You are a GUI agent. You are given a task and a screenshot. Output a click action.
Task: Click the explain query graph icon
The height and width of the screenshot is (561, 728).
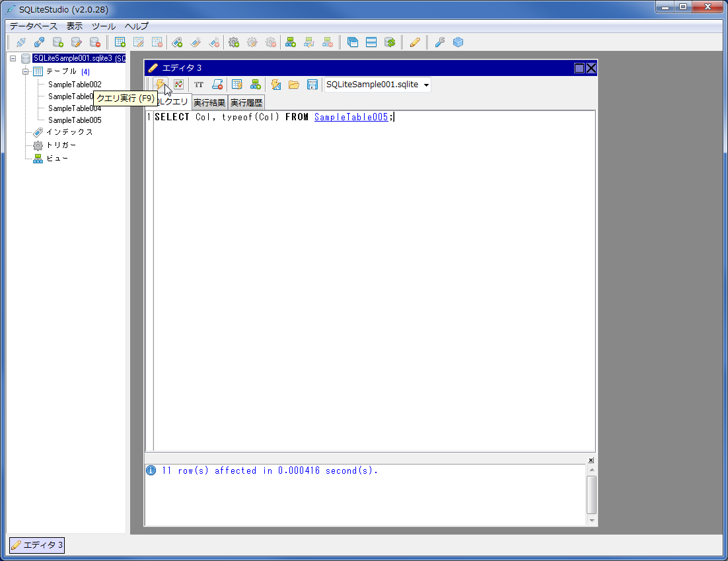pyautogui.click(x=179, y=85)
